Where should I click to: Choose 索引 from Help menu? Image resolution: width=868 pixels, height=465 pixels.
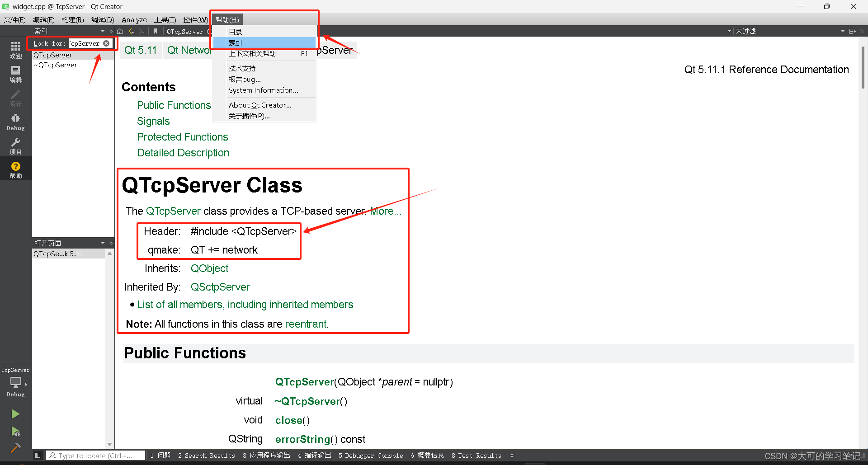(x=264, y=42)
